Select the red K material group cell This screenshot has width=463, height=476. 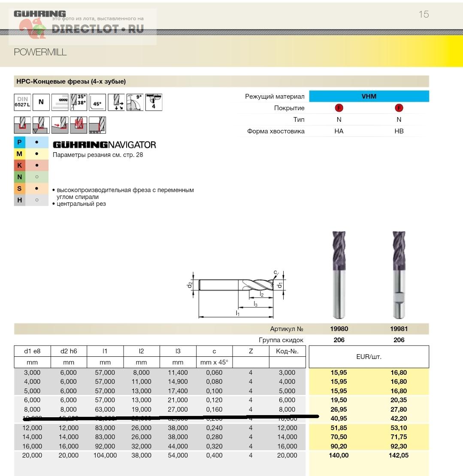20,165
